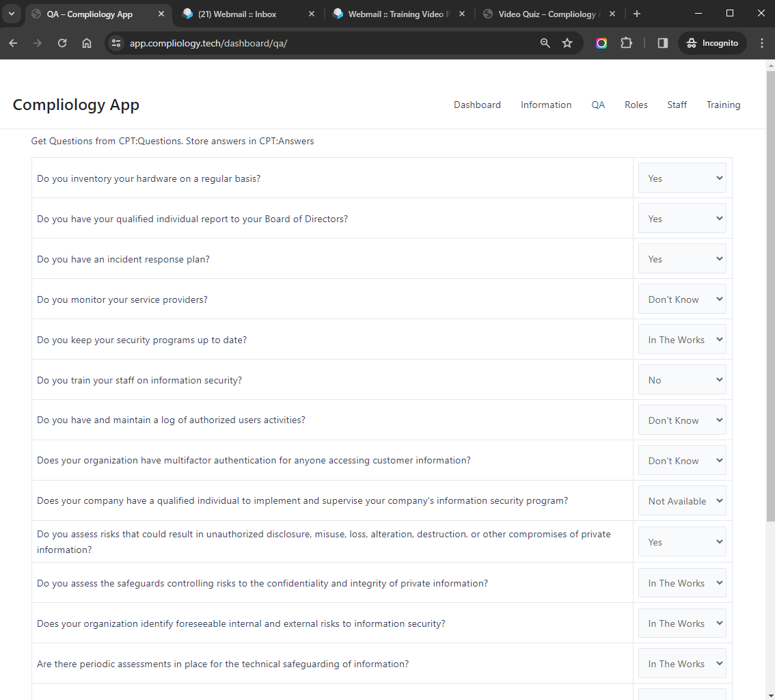Open answer dropdown for multifactor authentication question
Screen dimensions: 775x700
tap(682, 460)
